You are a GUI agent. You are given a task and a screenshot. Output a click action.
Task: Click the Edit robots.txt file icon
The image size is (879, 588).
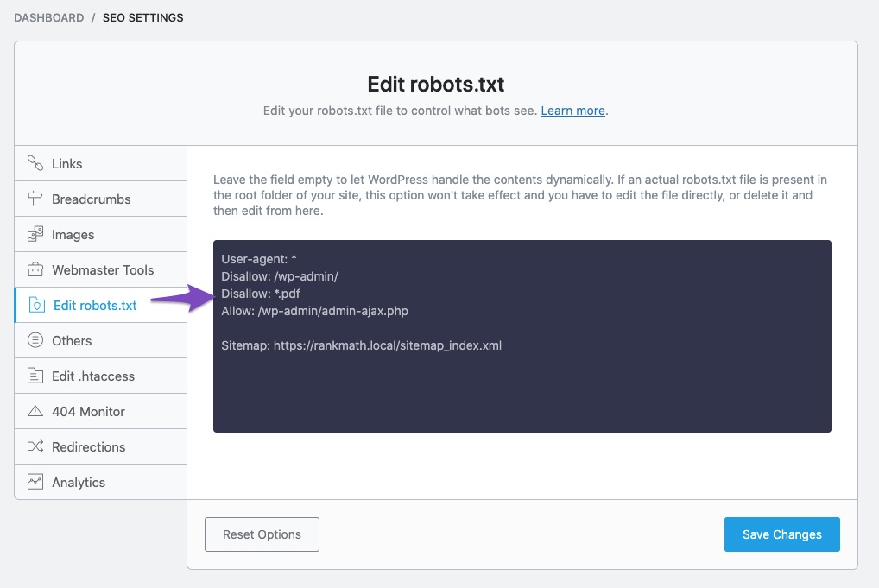37,305
